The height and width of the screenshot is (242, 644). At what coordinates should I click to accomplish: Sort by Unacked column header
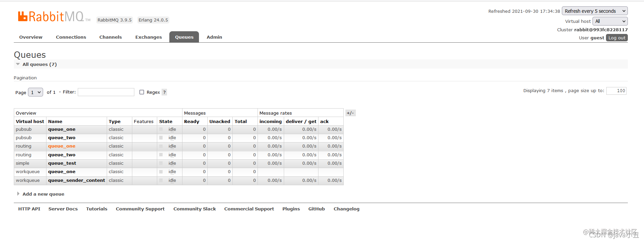pyautogui.click(x=219, y=121)
